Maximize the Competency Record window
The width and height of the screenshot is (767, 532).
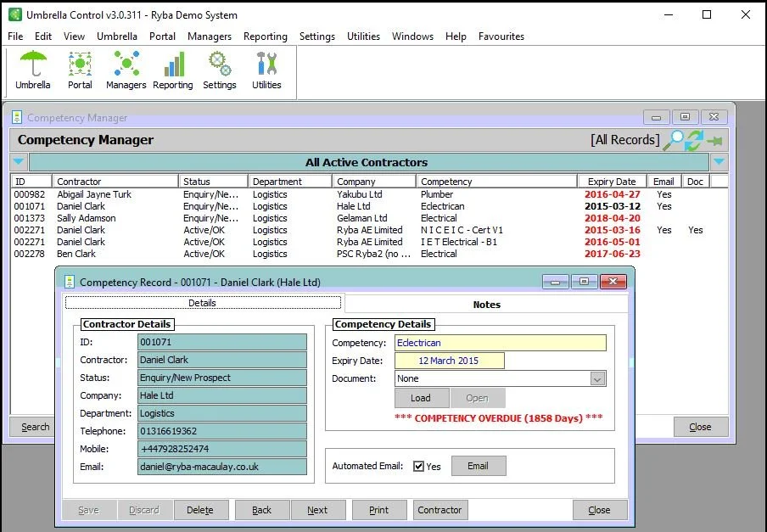pos(584,282)
